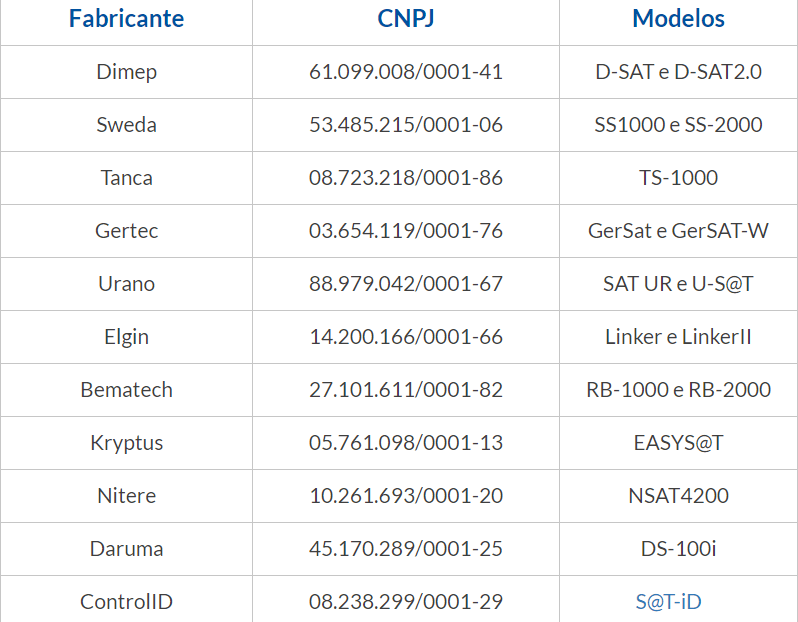This screenshot has height=622, width=798.
Task: Click Linker e LinkerII models cell
Action: click(678, 336)
